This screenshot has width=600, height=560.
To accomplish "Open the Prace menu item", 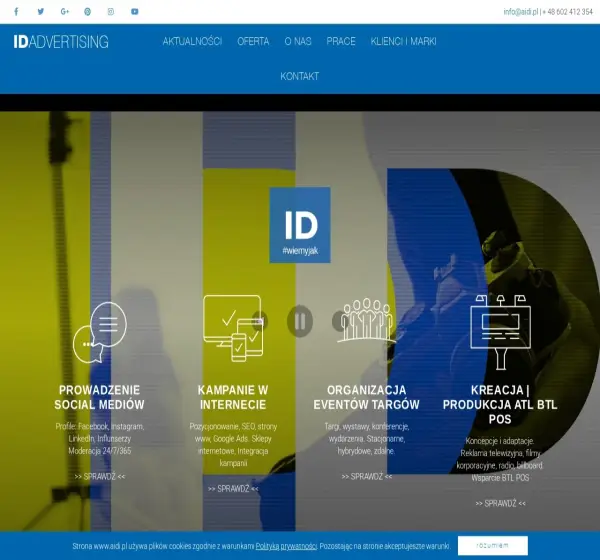I will [341, 41].
